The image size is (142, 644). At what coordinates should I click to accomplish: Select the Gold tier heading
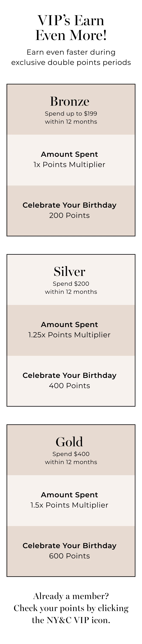pyautogui.click(x=69, y=442)
